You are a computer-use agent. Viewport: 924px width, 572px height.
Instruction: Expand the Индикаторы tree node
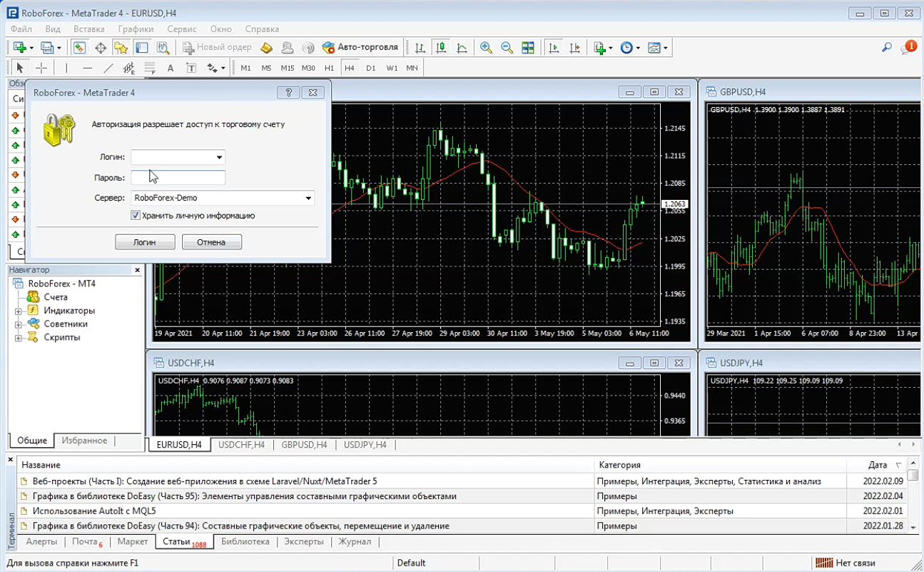pos(19,311)
